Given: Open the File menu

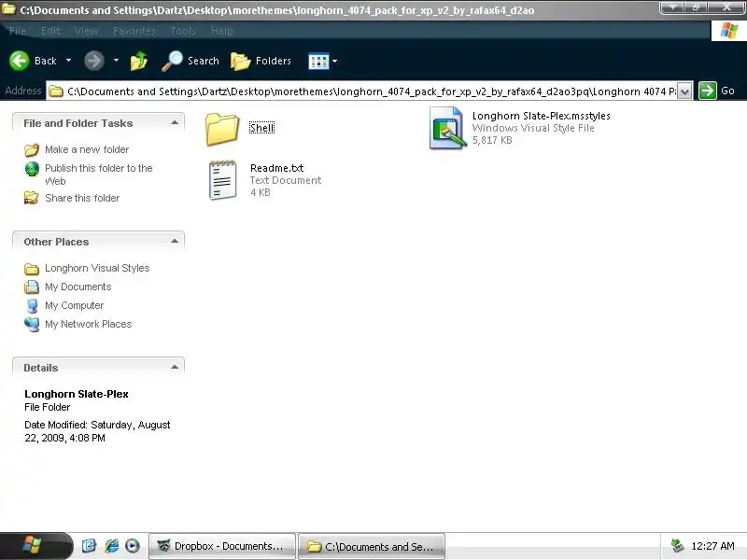Looking at the screenshot, I should tap(17, 31).
